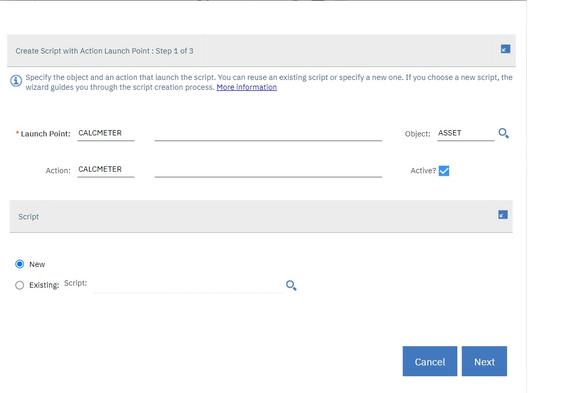Click the Cancel button
Image resolution: width=576 pixels, height=393 pixels.
coord(430,361)
